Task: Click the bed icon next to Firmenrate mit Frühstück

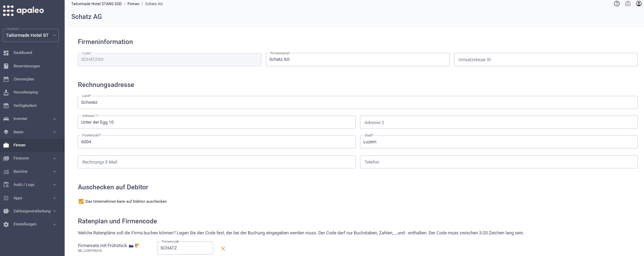Action: pos(131,246)
